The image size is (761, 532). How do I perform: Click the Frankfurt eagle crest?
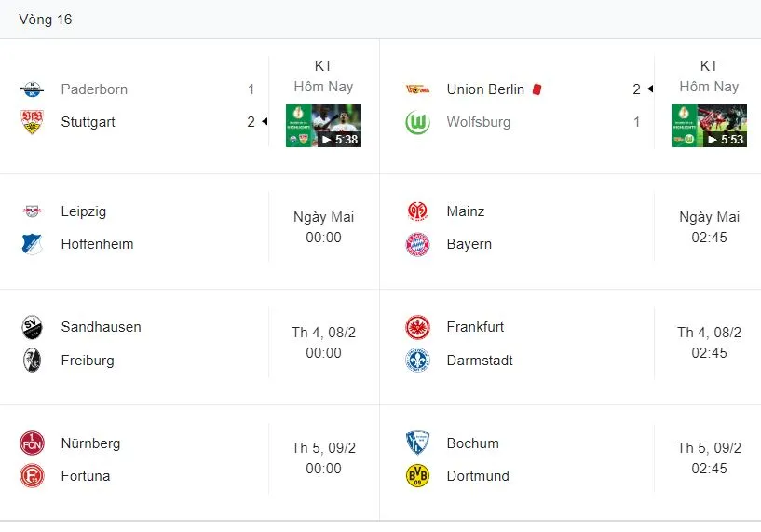click(x=417, y=327)
